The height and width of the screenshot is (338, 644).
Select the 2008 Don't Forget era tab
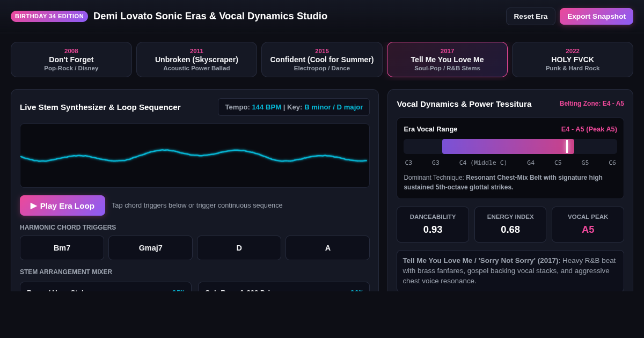tap(71, 60)
